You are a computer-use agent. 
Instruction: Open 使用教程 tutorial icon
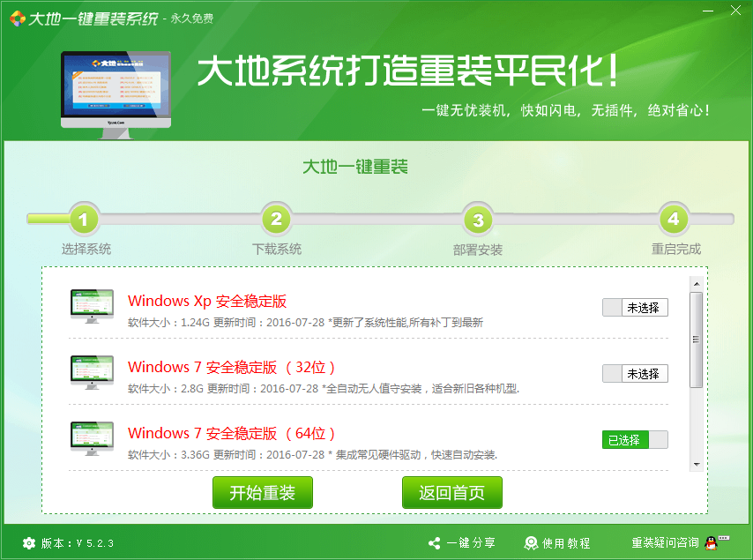pyautogui.click(x=531, y=543)
